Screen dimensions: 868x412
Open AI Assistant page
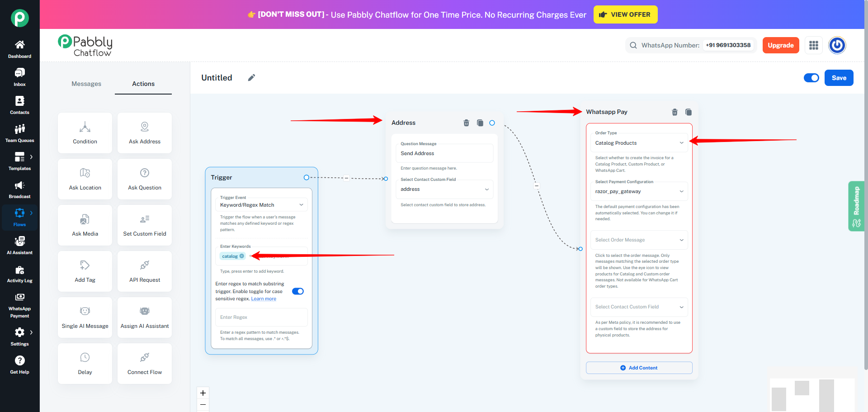tap(19, 246)
